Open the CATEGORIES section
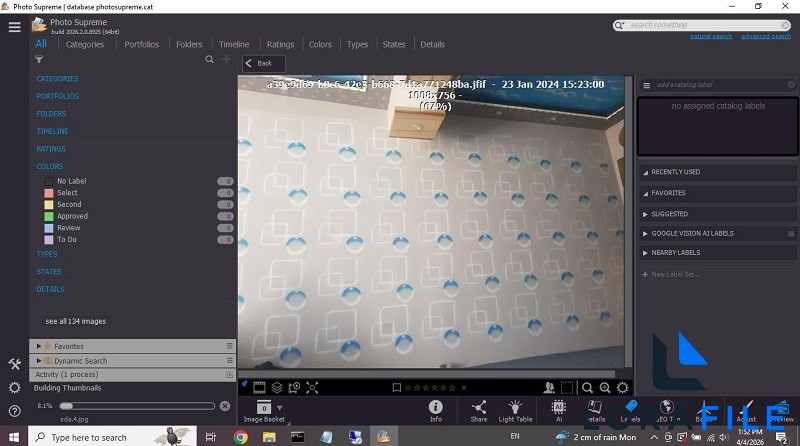This screenshot has height=446, width=800. (x=57, y=79)
